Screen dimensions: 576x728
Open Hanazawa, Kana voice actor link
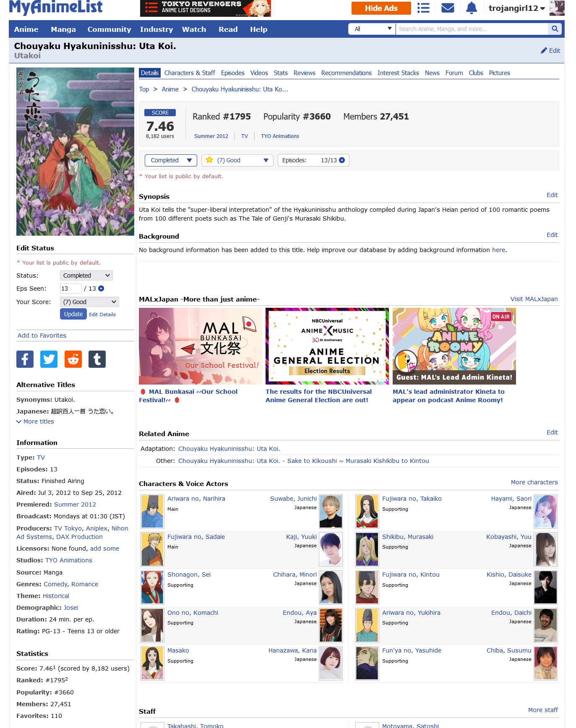[292, 650]
